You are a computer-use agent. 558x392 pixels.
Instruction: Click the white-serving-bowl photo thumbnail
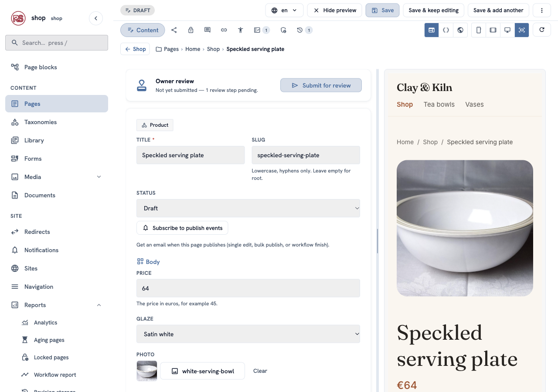pos(147,371)
